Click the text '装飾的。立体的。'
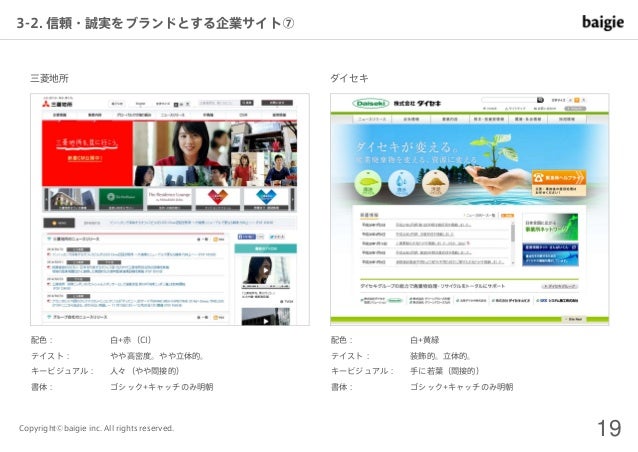This screenshot has height=452, width=638. 441,356
